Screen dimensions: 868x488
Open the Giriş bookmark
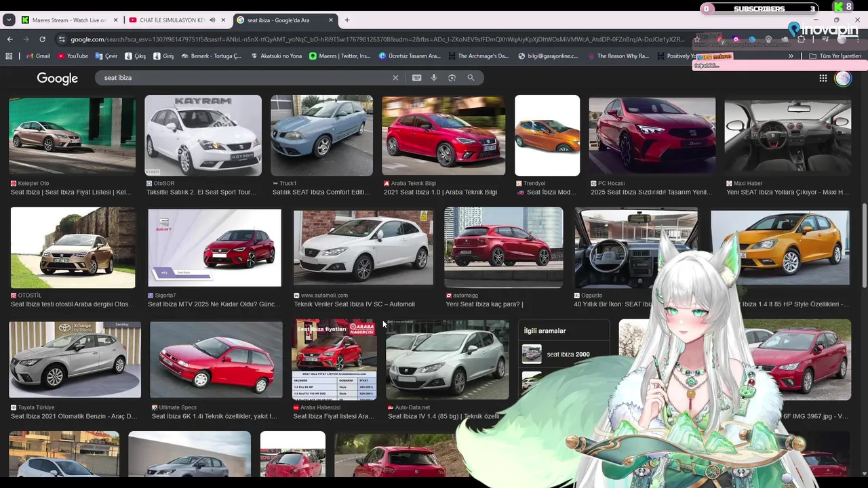163,56
